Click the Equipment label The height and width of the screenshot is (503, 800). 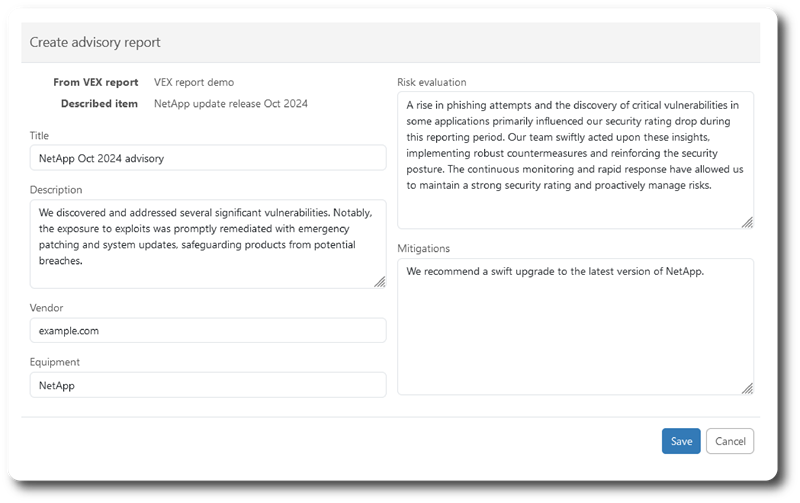55,362
